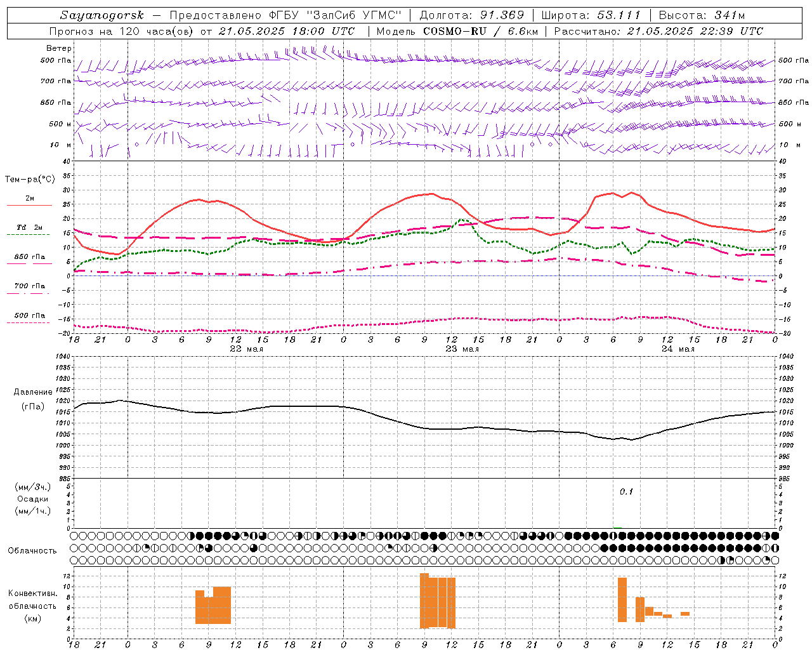Click the 'Осадки' precipitation label

coord(33,499)
